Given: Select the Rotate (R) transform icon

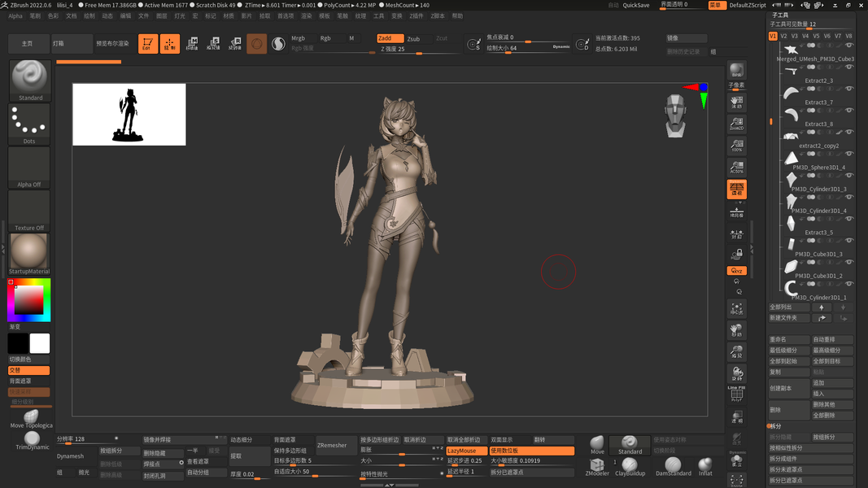Looking at the screenshot, I should [x=235, y=44].
